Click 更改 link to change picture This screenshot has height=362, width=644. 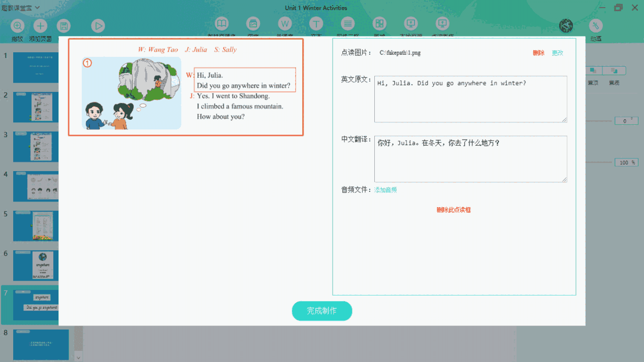pos(558,53)
